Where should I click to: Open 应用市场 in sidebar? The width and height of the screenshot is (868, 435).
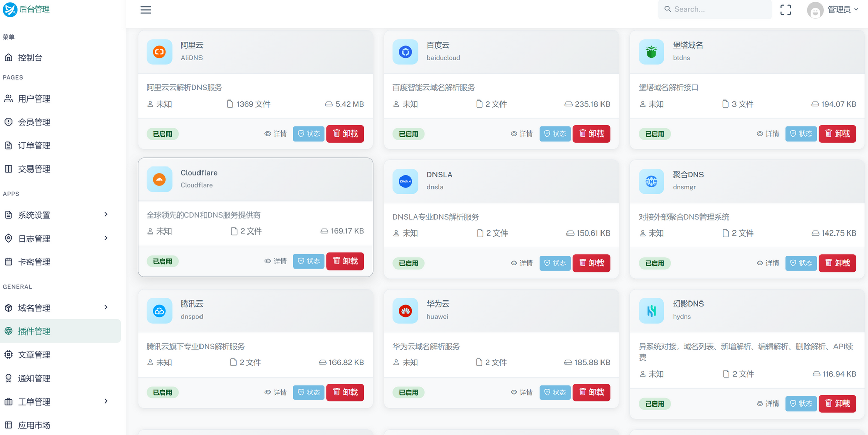click(x=60, y=425)
